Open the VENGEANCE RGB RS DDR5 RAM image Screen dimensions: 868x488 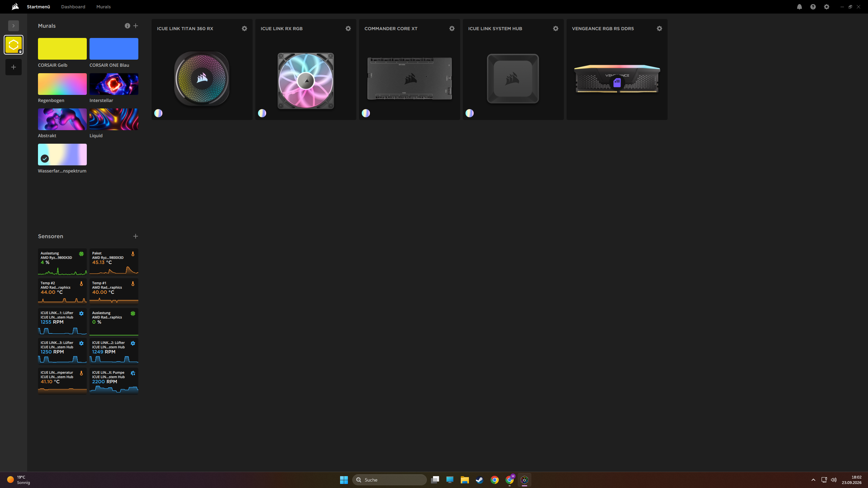click(617, 79)
